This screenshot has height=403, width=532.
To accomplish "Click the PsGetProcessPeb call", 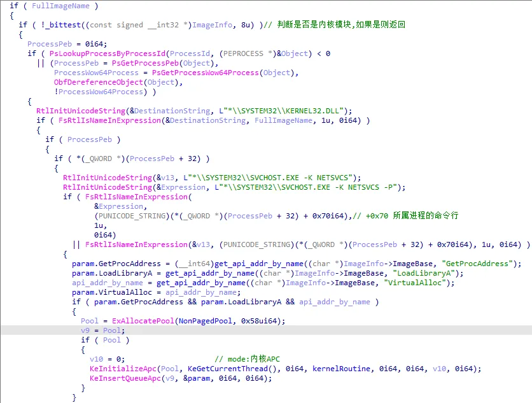I will (x=145, y=63).
